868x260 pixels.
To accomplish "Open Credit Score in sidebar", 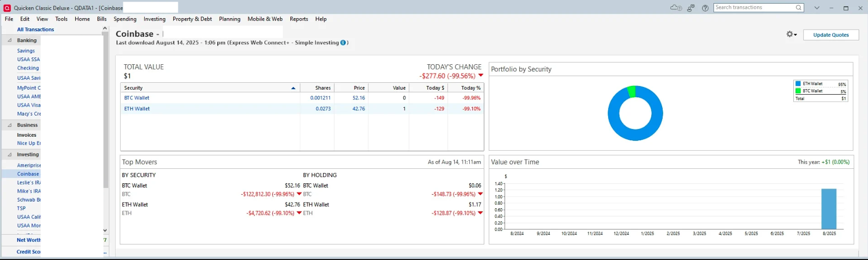I will pos(29,252).
